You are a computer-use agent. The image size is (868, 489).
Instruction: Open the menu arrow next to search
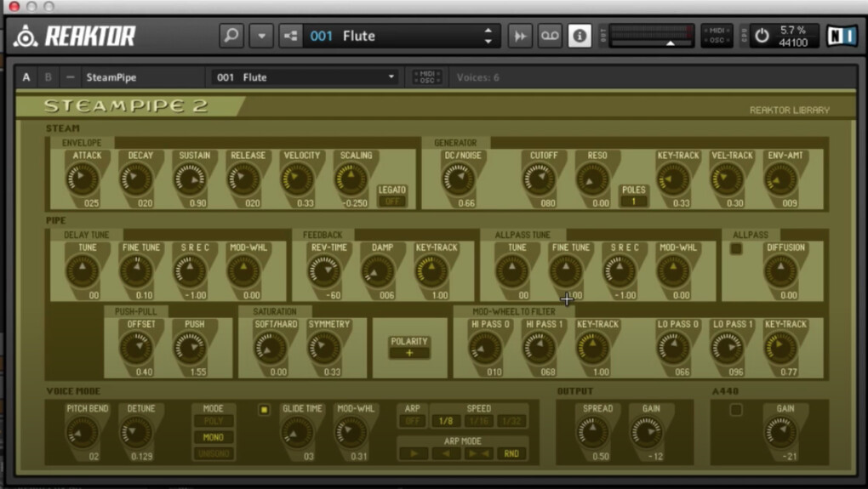[x=261, y=36]
